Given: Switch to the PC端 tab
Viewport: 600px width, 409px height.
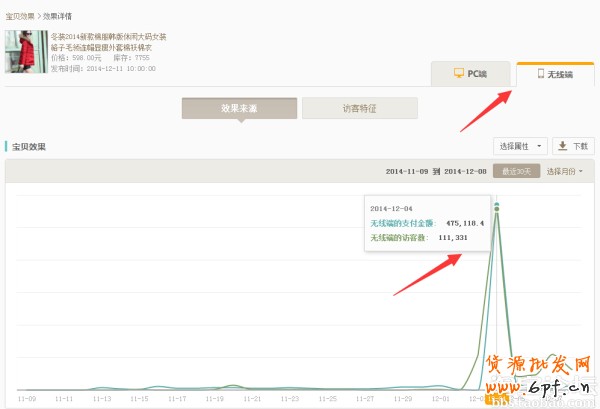Looking at the screenshot, I should 471,73.
